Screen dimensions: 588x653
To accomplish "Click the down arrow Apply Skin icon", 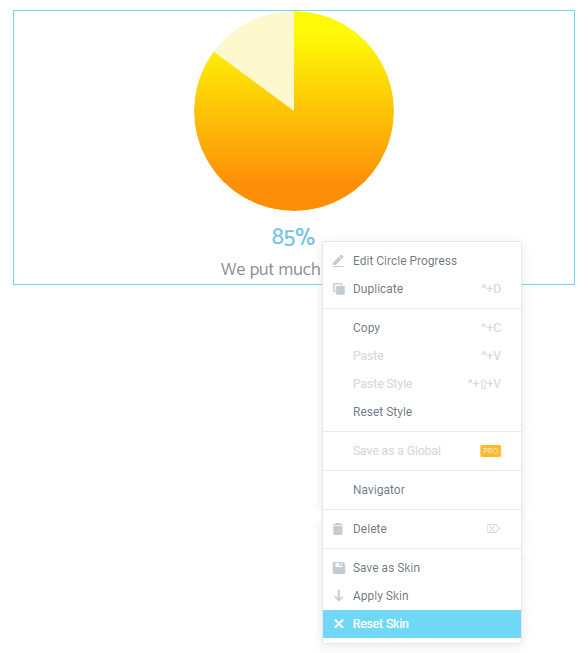I will click(x=339, y=596).
